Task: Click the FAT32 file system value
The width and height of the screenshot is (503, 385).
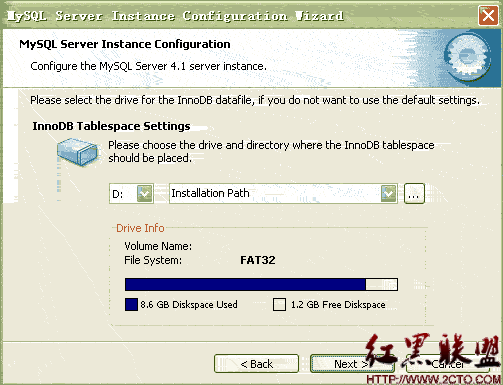Action: [258, 260]
